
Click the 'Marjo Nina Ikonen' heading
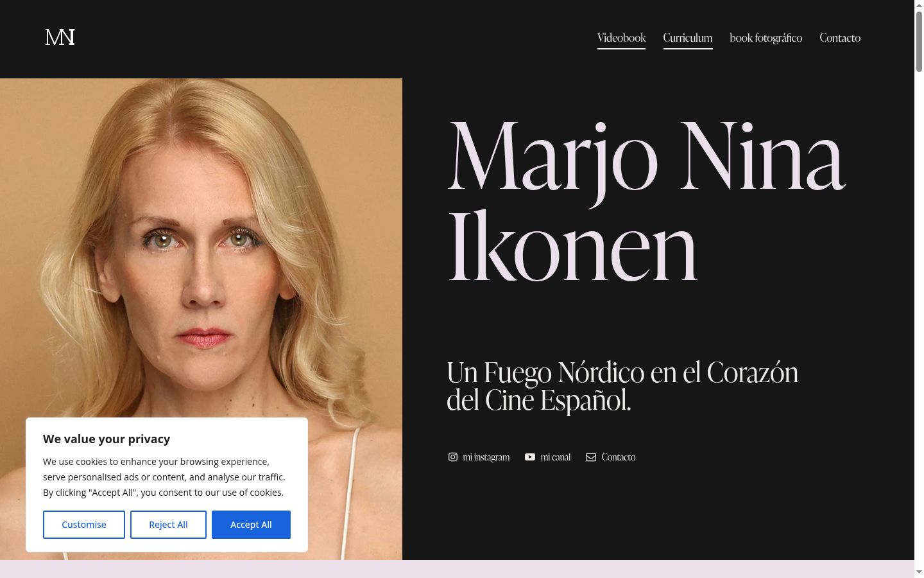coord(646,200)
